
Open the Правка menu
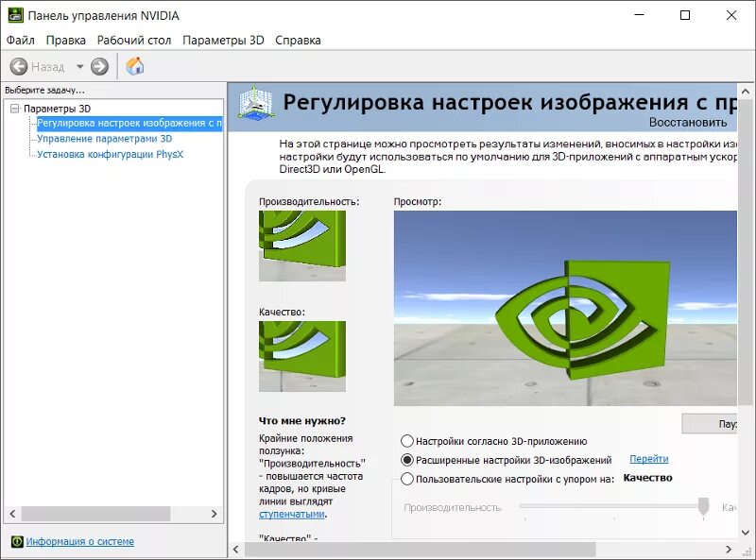tap(65, 40)
